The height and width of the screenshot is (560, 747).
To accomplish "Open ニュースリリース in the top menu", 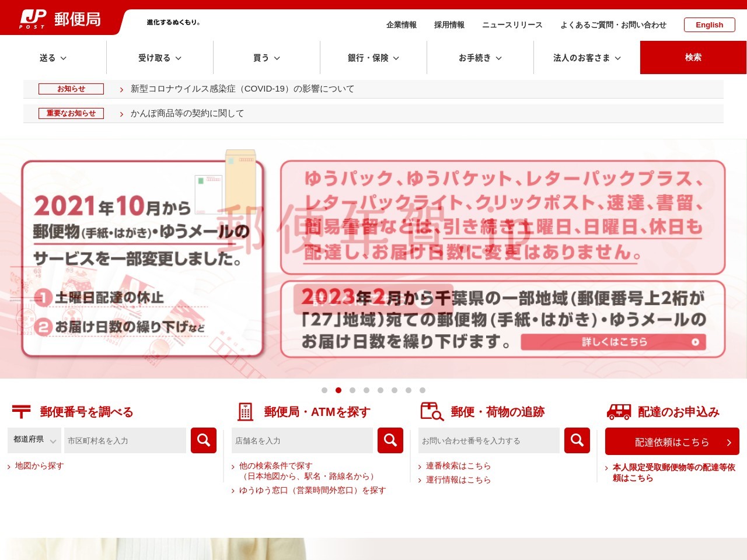I will 512,25.
